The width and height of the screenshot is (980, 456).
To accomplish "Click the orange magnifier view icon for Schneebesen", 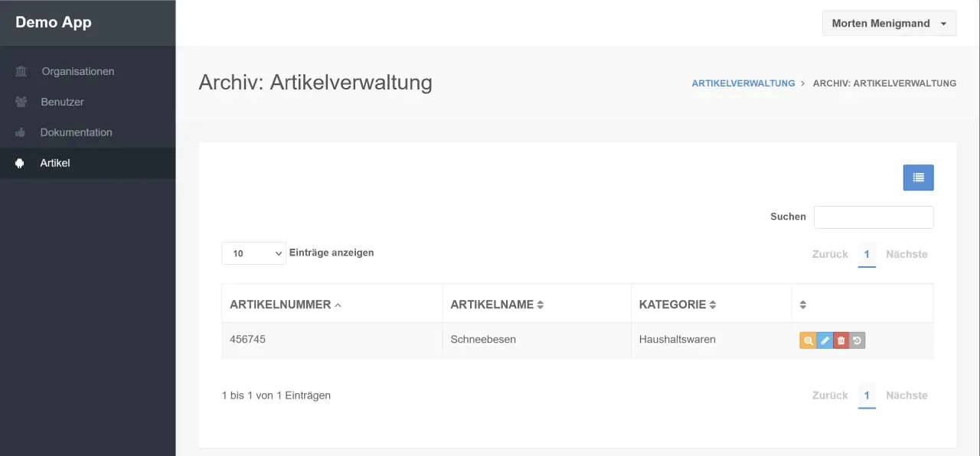I will point(808,340).
